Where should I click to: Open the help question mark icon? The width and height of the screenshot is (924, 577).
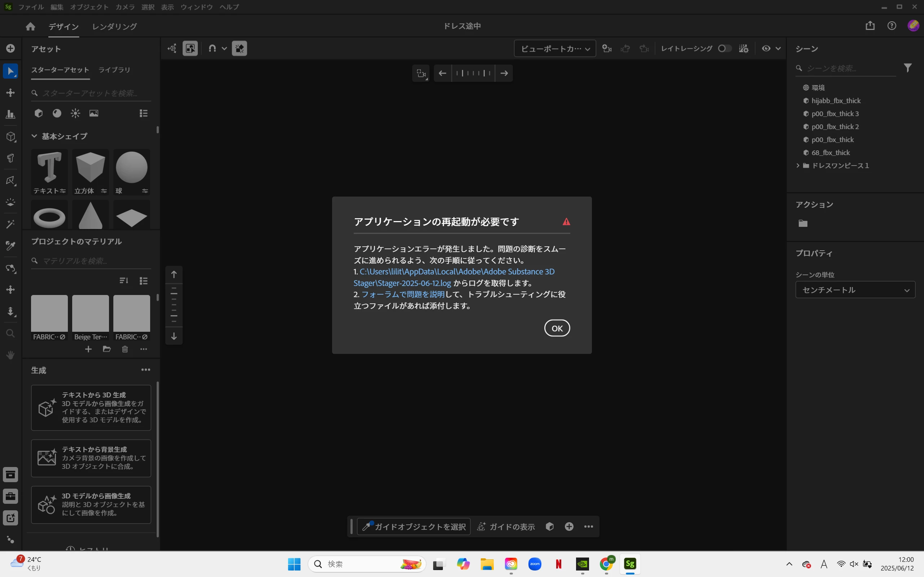point(892,26)
